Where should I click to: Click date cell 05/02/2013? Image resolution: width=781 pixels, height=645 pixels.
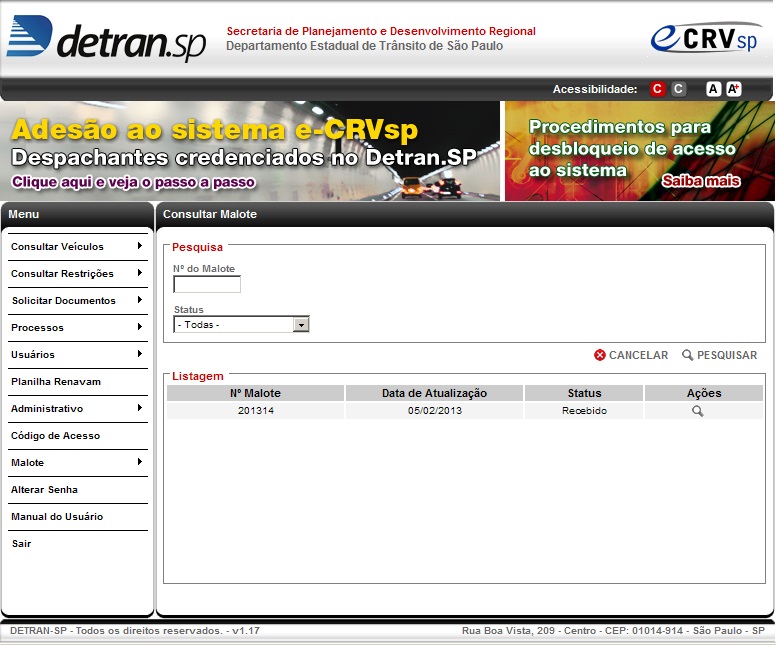tap(434, 410)
